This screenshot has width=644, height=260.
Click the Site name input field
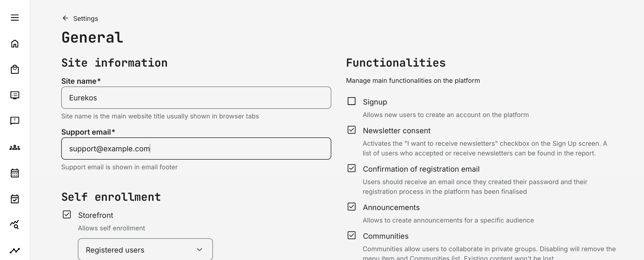pos(196,98)
